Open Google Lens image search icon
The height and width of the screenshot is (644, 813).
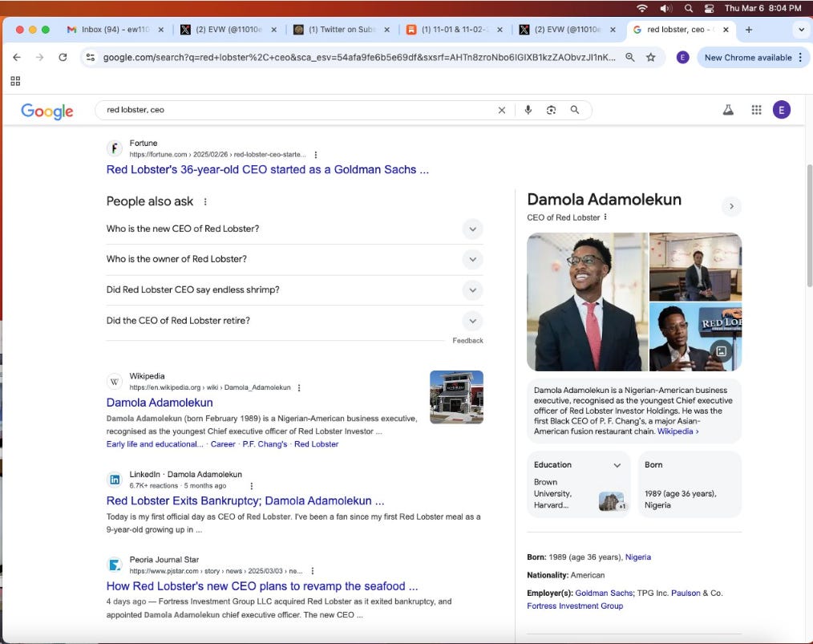click(x=551, y=110)
